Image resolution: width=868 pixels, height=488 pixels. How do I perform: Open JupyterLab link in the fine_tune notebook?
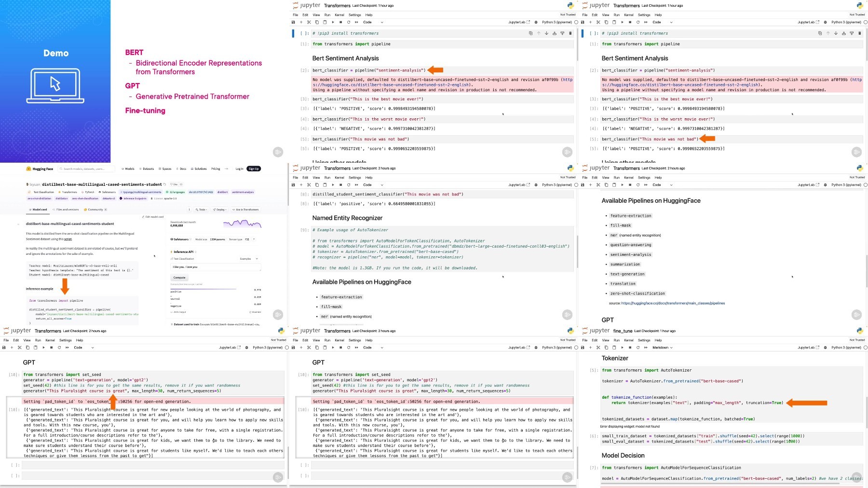[x=808, y=348]
